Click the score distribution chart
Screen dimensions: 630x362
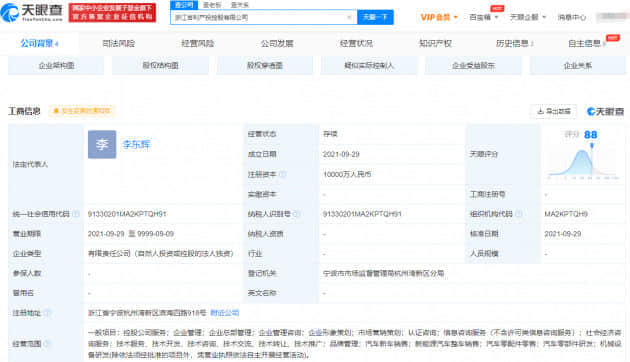tap(583, 163)
